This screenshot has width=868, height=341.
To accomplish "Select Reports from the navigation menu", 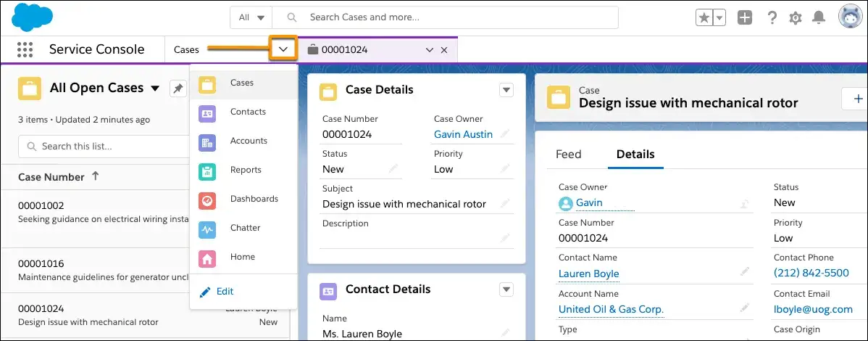I will [245, 170].
